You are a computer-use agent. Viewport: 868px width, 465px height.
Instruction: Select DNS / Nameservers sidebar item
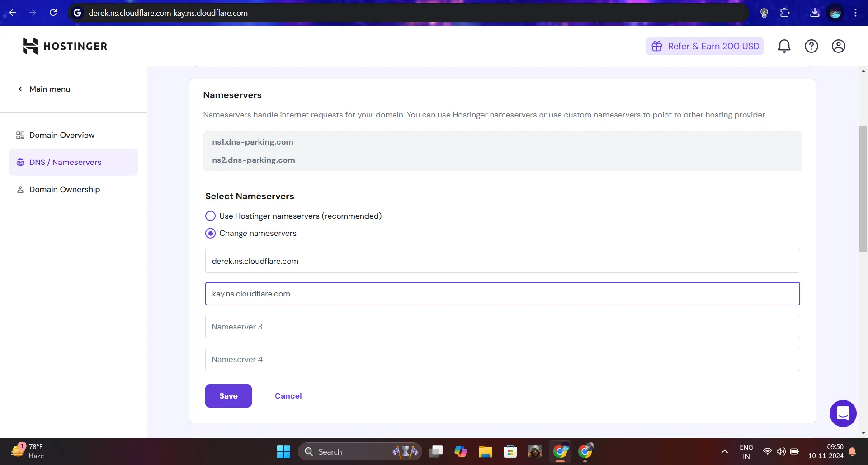point(73,162)
